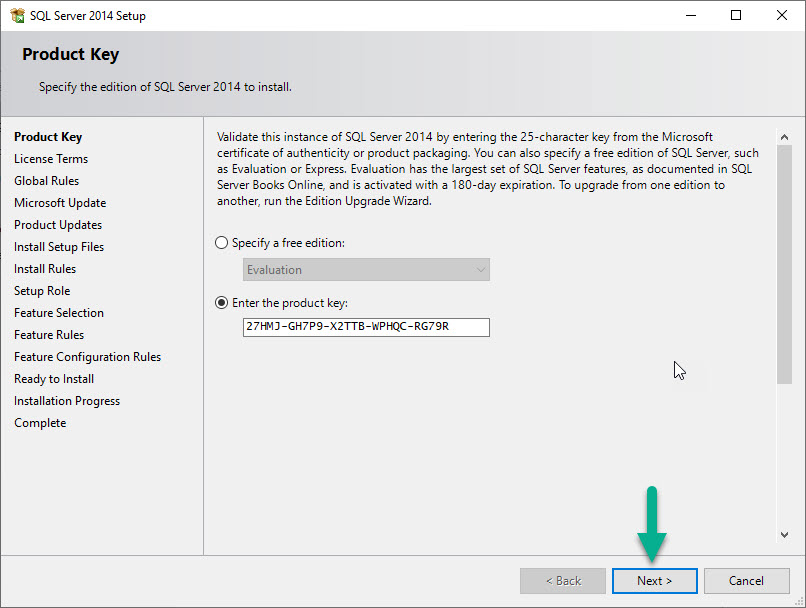Viewport: 806px width, 608px height.
Task: Click the 'Enter the product key:' label
Action: [290, 303]
